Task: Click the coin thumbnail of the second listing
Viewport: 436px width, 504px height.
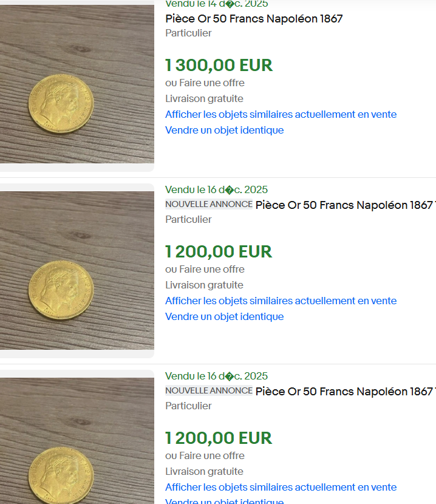Action: pos(77,270)
